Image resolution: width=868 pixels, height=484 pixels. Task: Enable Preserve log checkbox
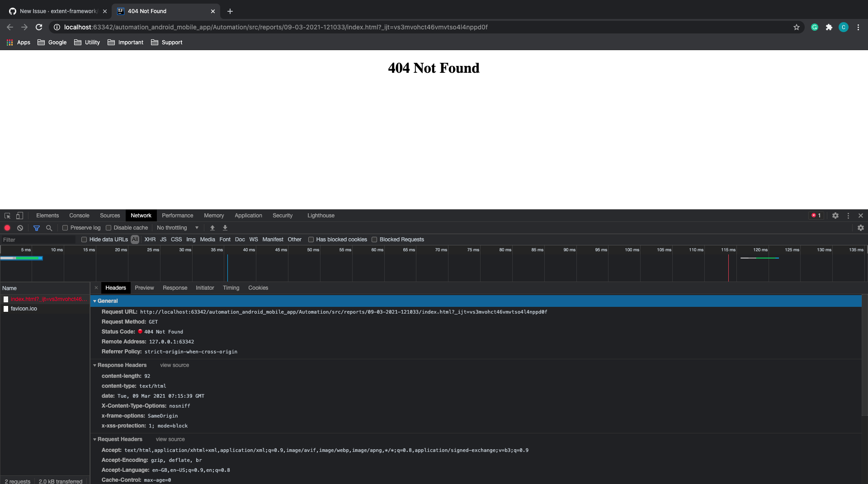pos(65,228)
